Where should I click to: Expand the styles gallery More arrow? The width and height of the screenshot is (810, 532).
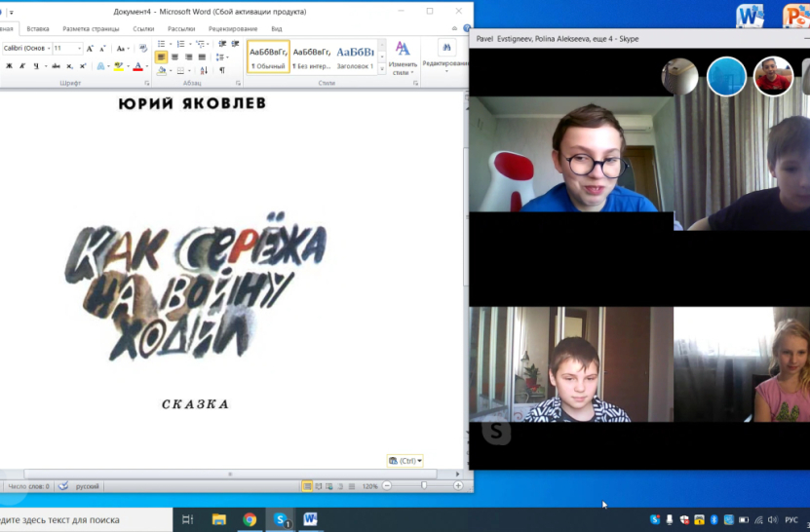[382, 69]
